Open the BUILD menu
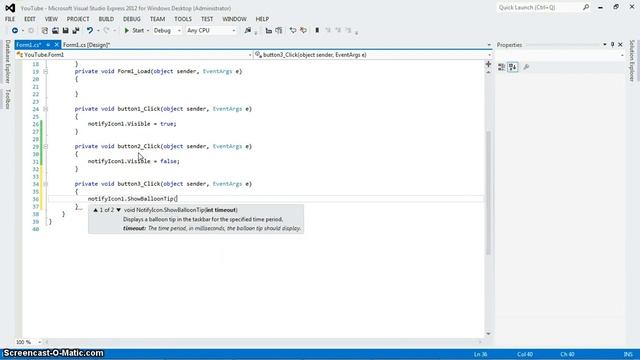Image resolution: width=640 pixels, height=360 pixels. pyautogui.click(x=106, y=19)
